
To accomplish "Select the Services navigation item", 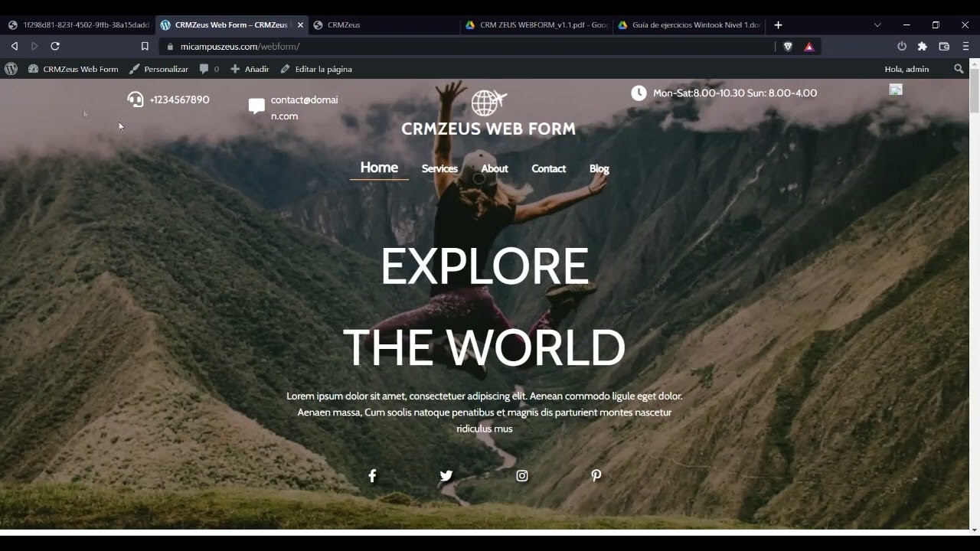I will tap(439, 169).
